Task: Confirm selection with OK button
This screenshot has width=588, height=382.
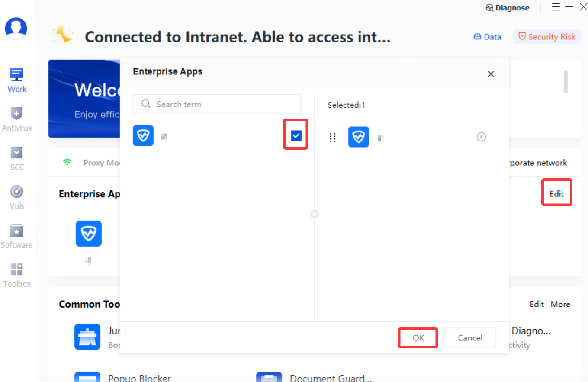Action: tap(418, 338)
